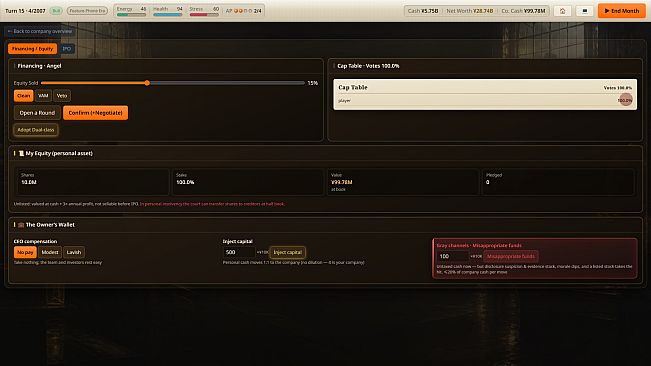Viewport: 651px width, 366px height.
Task: Choose the VAM term option
Action: coord(43,96)
